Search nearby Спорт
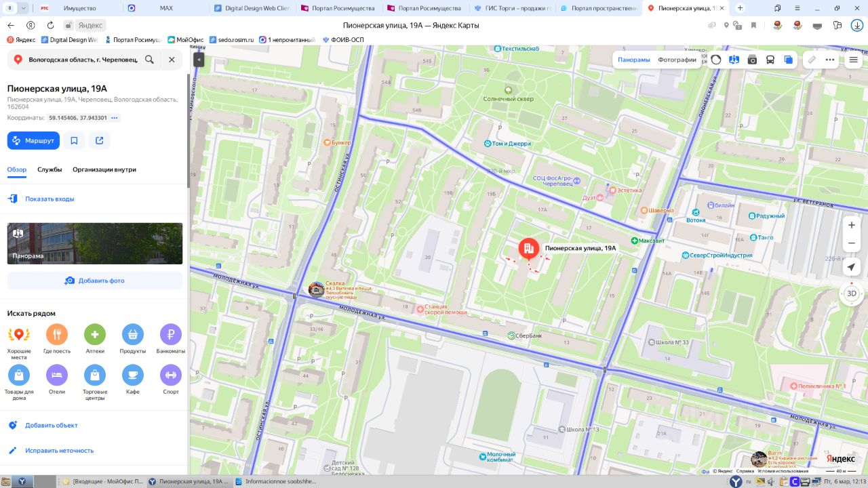Viewport: 868px width, 488px height. coord(171,380)
